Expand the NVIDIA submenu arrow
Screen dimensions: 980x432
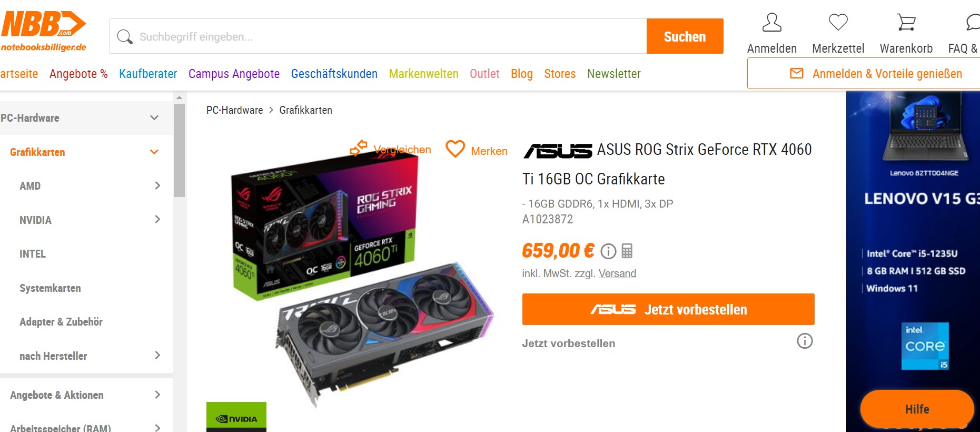157,219
